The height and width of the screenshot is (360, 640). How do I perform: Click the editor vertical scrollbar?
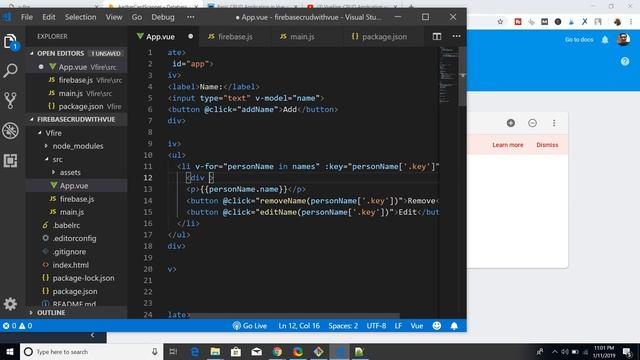click(x=462, y=76)
